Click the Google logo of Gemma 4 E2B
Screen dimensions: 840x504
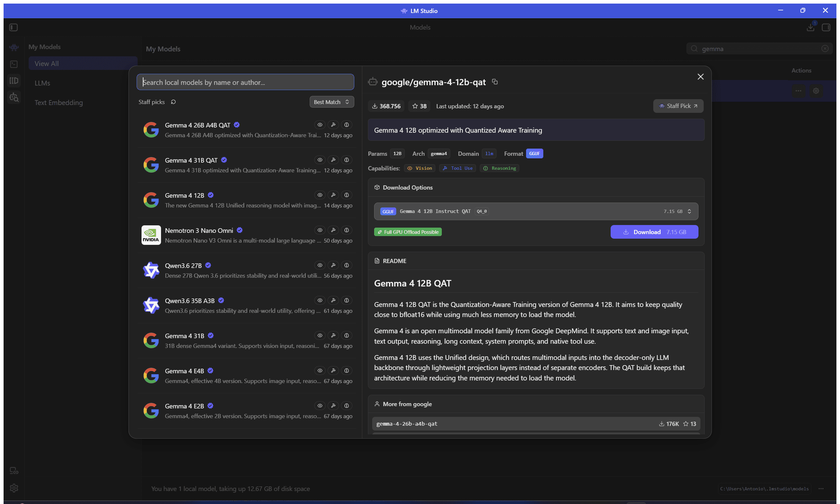tap(151, 411)
